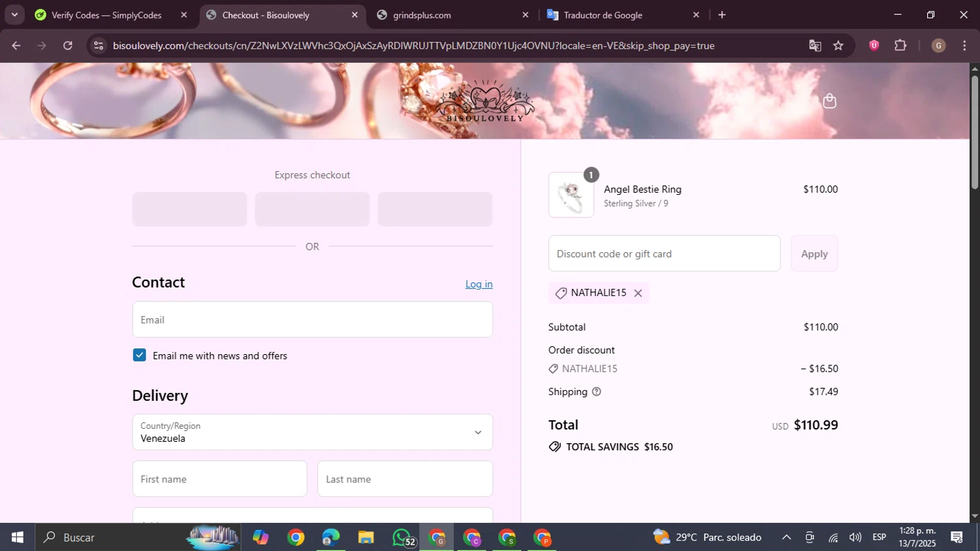Open the extensions puzzle icon
Screen dimensions: 980x551
900,45
